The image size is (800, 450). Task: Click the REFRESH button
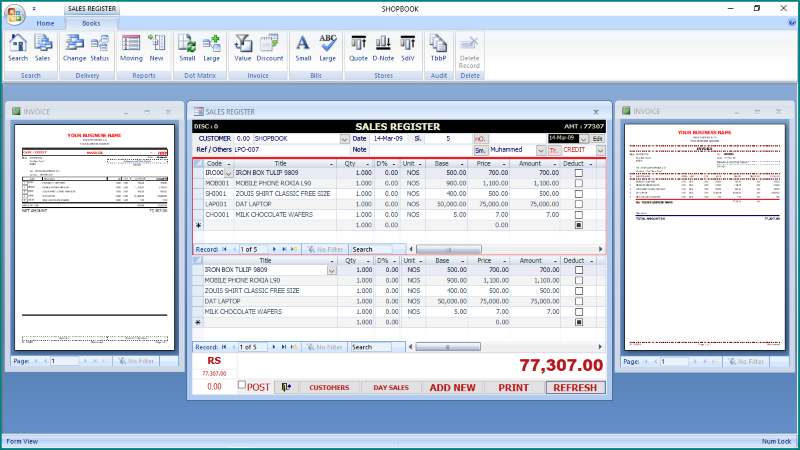click(576, 387)
